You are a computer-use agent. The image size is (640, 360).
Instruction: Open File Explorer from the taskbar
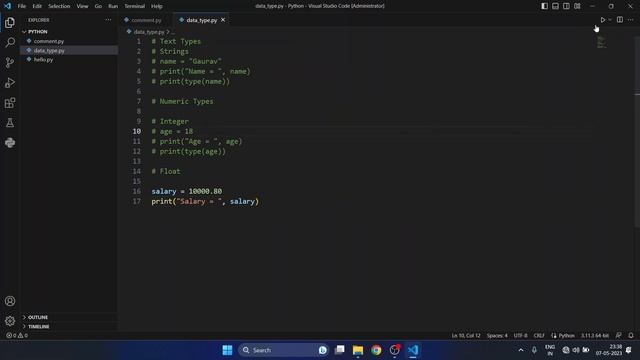tap(358, 350)
